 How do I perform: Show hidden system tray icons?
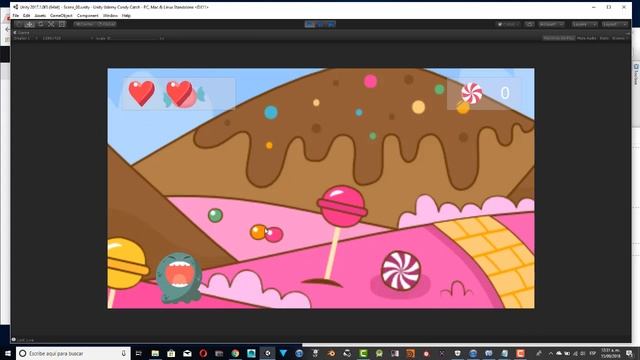pyautogui.click(x=550, y=353)
